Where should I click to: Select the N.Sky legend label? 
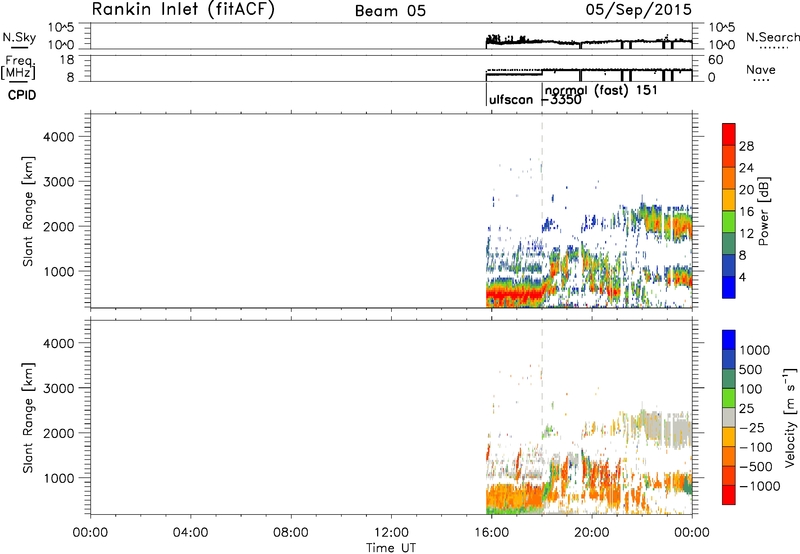[19, 37]
